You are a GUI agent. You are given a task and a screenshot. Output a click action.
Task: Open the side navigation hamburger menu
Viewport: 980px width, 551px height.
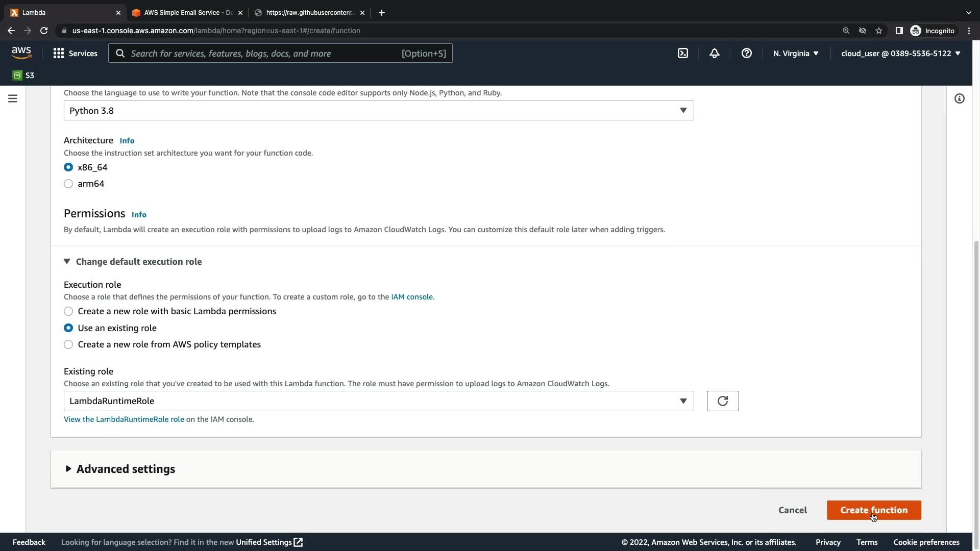(x=13, y=98)
